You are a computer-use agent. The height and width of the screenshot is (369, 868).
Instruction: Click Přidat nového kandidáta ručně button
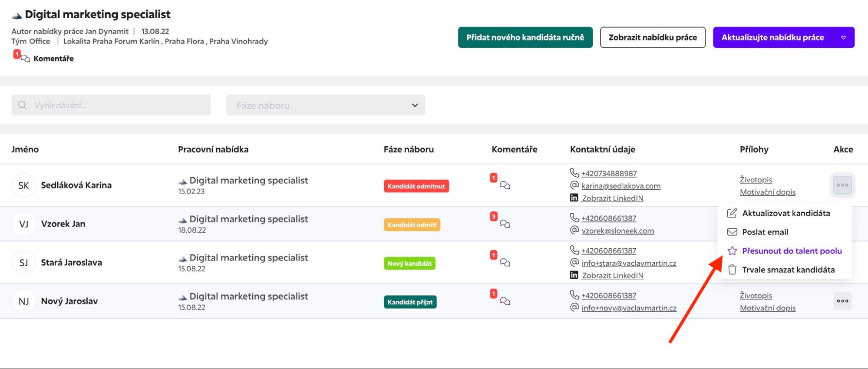[x=525, y=38]
